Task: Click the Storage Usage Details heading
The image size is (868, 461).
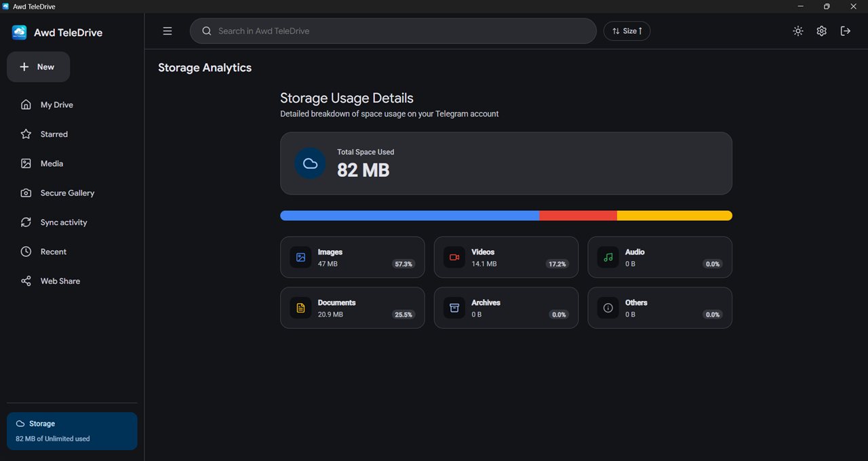Action: pyautogui.click(x=347, y=98)
